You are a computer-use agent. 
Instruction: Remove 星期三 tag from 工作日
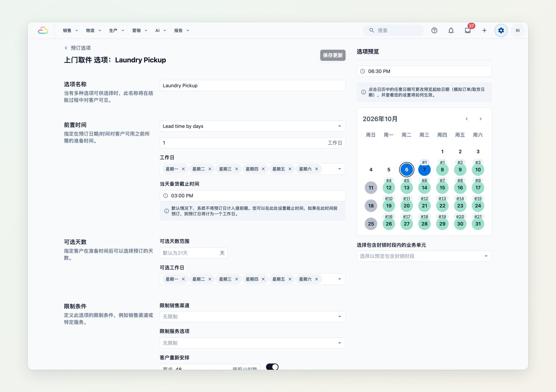[237, 169]
